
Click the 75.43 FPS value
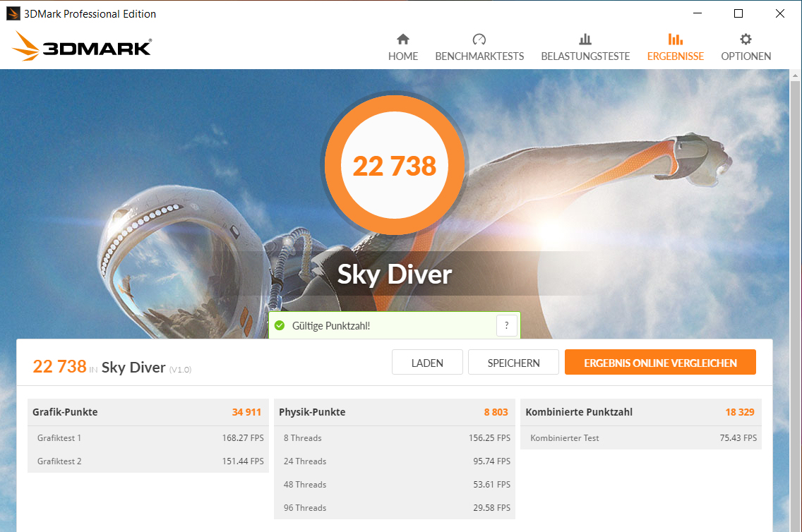click(x=738, y=438)
